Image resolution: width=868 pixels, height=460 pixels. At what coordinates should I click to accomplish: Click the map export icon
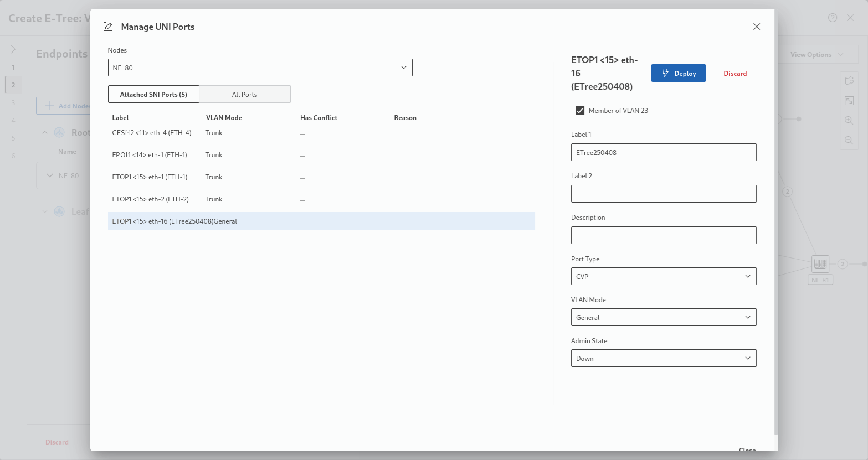click(849, 81)
